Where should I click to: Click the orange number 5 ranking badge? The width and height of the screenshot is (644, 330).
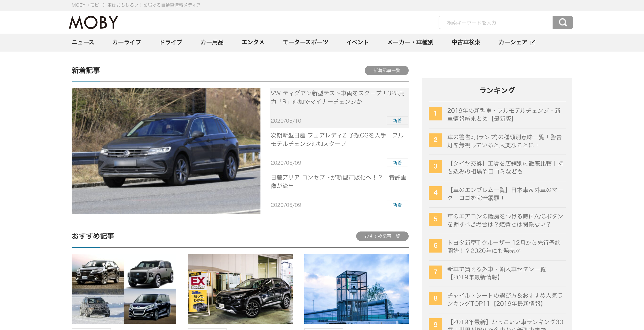click(x=435, y=219)
